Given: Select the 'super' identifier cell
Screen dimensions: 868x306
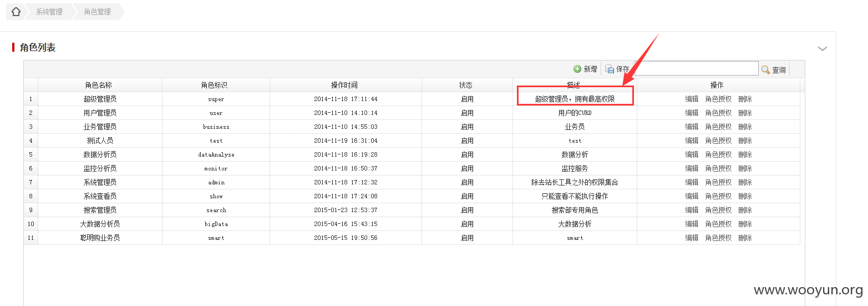Looking at the screenshot, I should pyautogui.click(x=216, y=99).
